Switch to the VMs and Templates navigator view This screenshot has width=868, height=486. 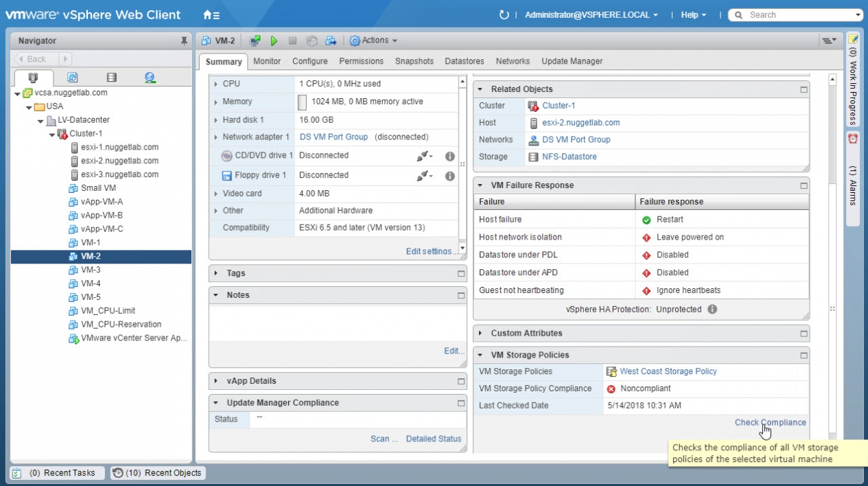[x=72, y=78]
